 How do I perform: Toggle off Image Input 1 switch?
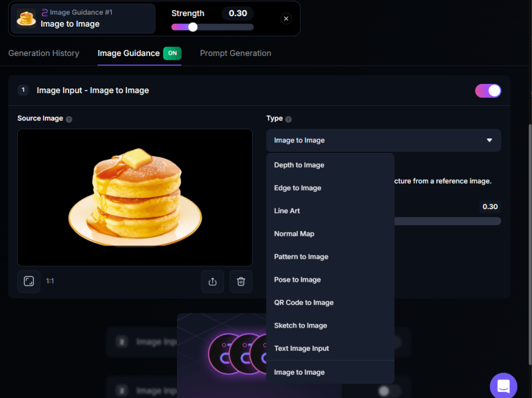[487, 91]
